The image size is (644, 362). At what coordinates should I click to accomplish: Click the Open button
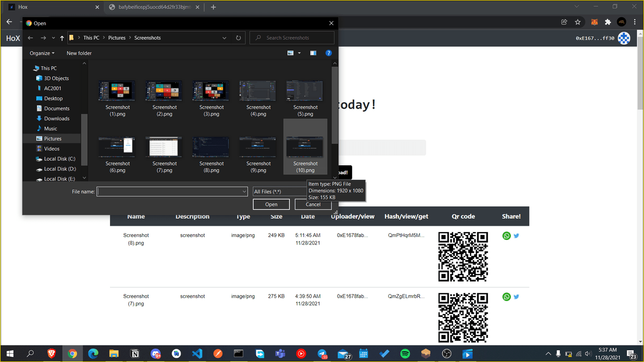271,204
